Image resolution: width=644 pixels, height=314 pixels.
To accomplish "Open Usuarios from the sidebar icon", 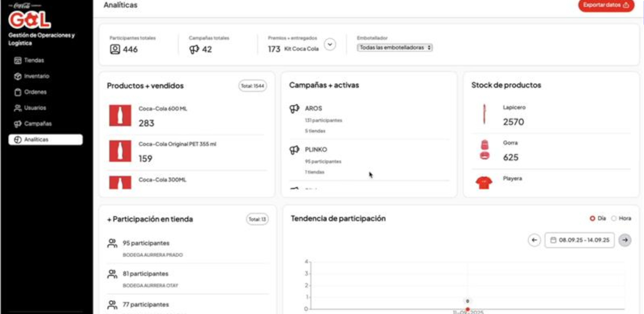I will [18, 108].
